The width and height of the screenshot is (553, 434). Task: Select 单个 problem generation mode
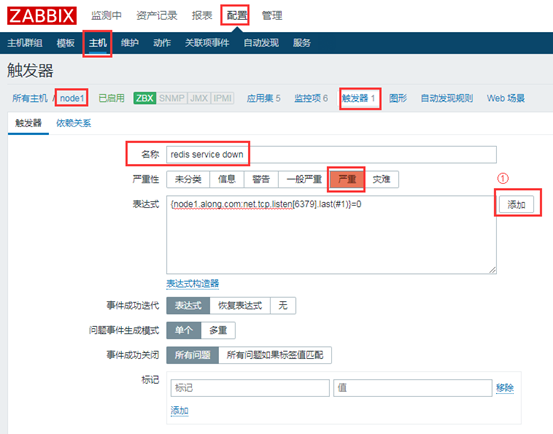click(184, 330)
